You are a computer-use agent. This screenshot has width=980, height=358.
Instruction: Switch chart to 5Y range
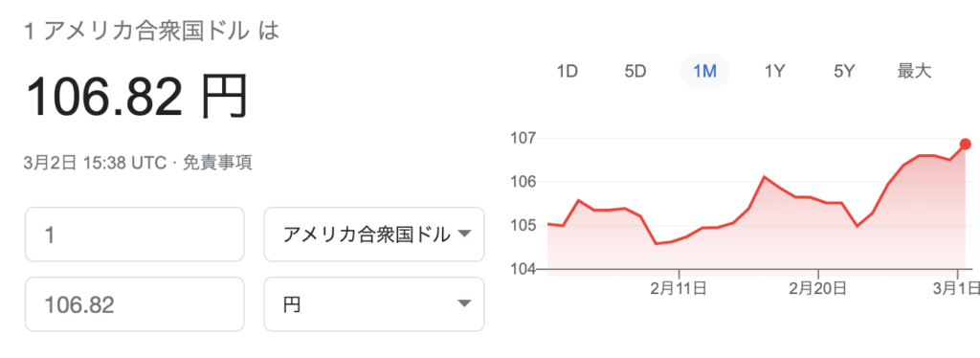844,71
